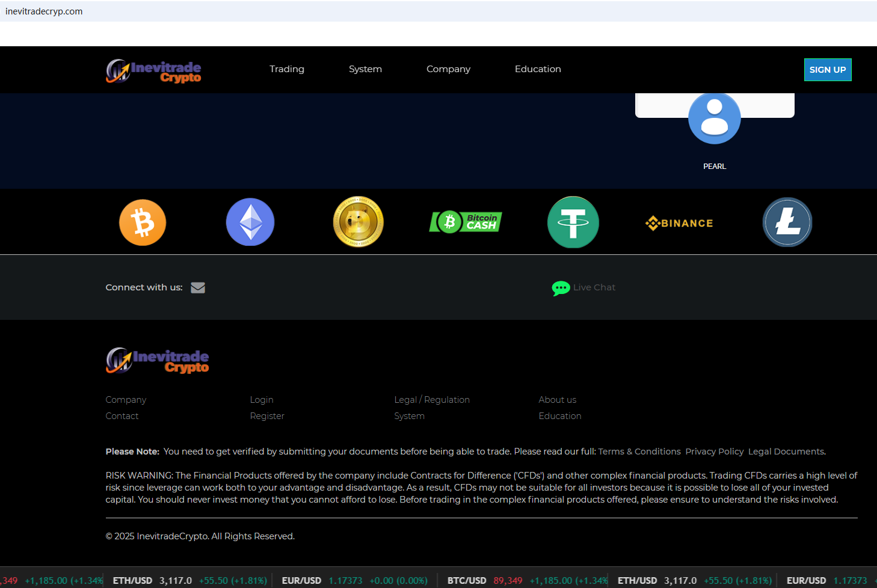Click the PEARL user avatar icon
This screenshot has width=877, height=588.
[715, 118]
